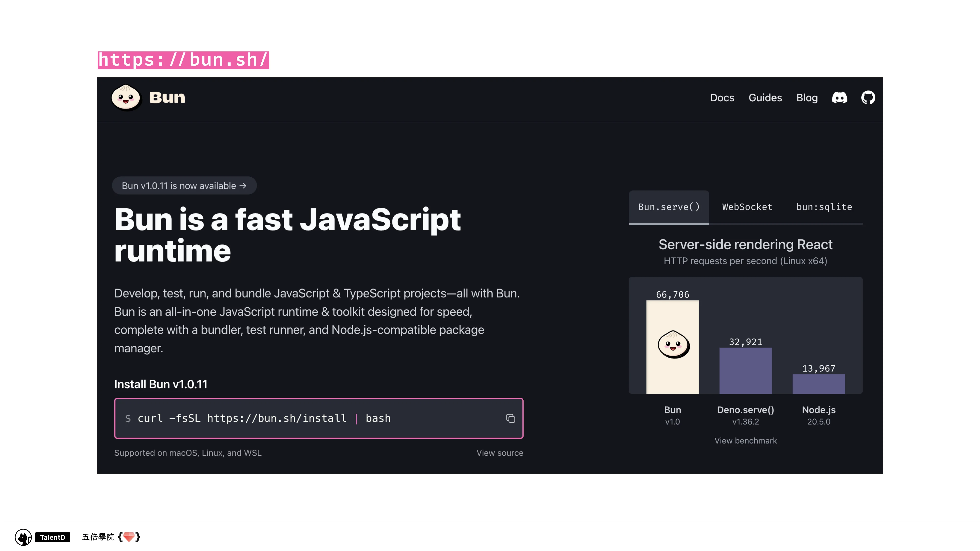Open the Discord icon link
Viewport: 980px width, 551px height.
point(839,98)
